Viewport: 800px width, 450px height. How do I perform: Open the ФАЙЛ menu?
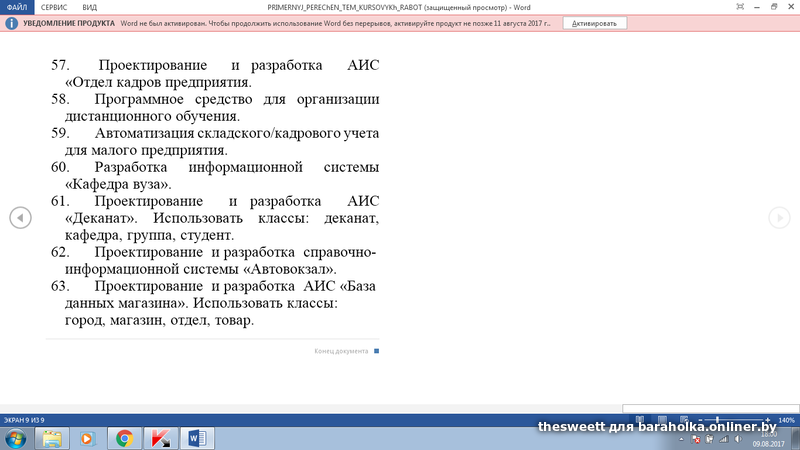(x=17, y=7)
